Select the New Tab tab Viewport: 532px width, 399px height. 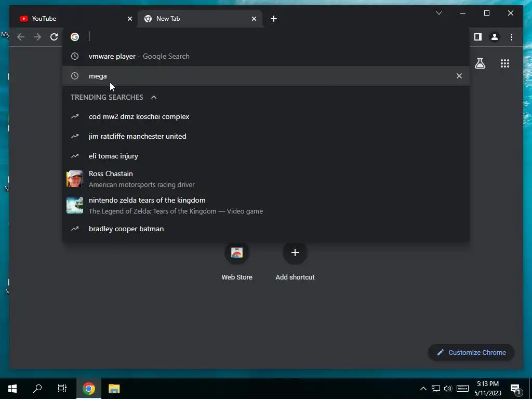click(x=200, y=19)
